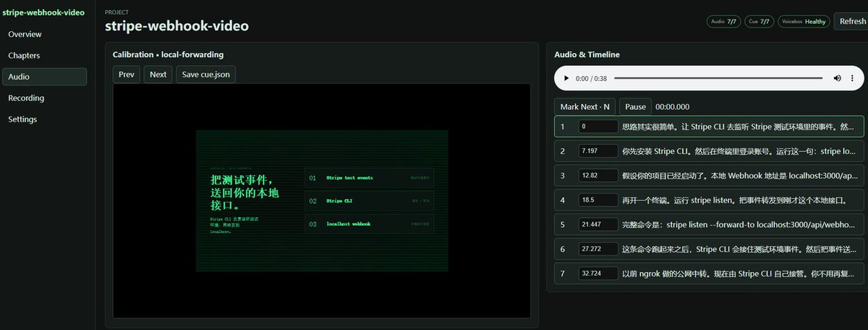
Task: Pause the timeline with Pause button
Action: [636, 106]
